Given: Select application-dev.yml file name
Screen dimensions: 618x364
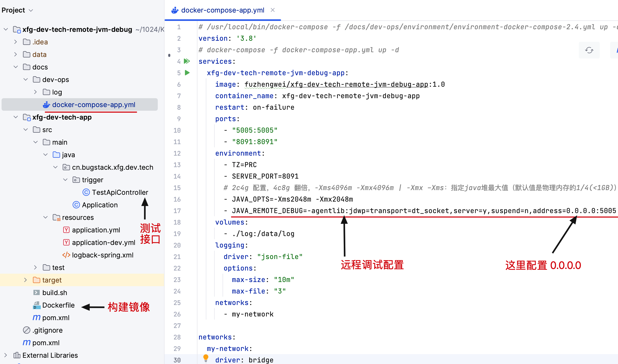Looking at the screenshot, I should (103, 243).
